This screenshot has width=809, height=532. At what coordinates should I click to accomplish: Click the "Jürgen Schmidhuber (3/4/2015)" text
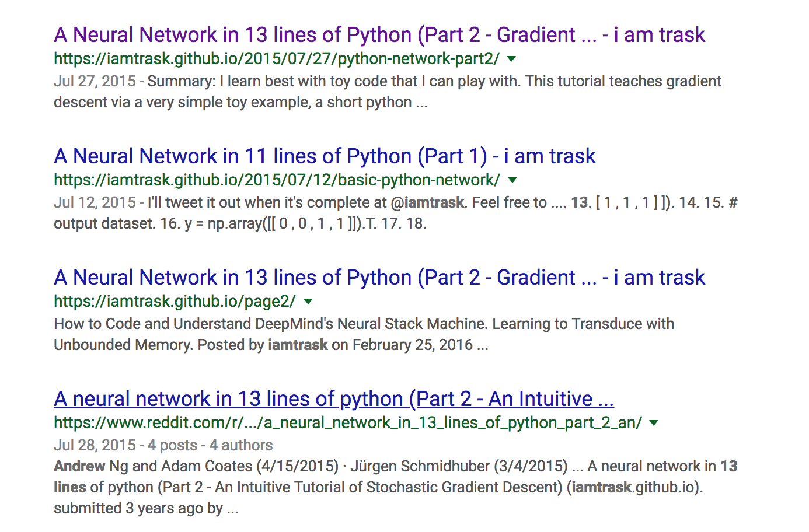coord(458,466)
